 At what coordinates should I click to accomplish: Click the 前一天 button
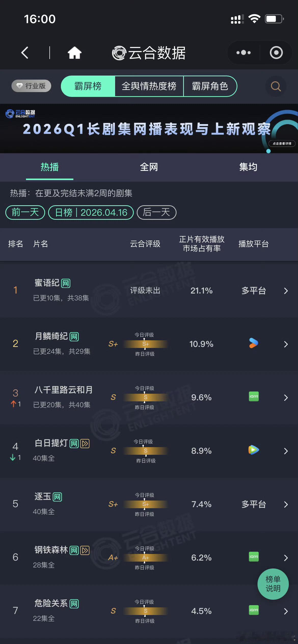(x=25, y=212)
